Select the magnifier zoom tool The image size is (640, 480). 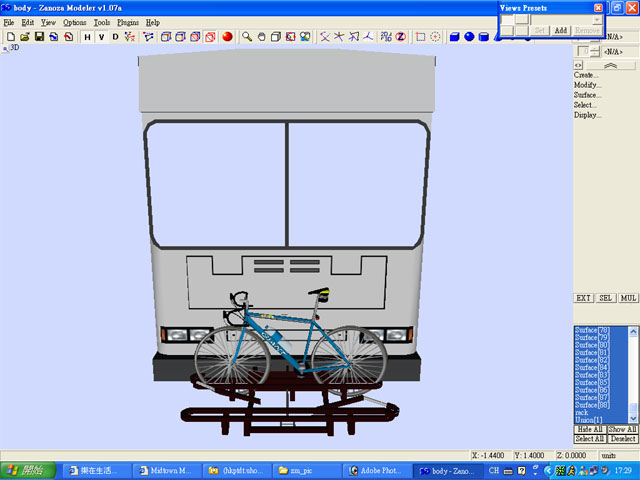click(x=246, y=37)
